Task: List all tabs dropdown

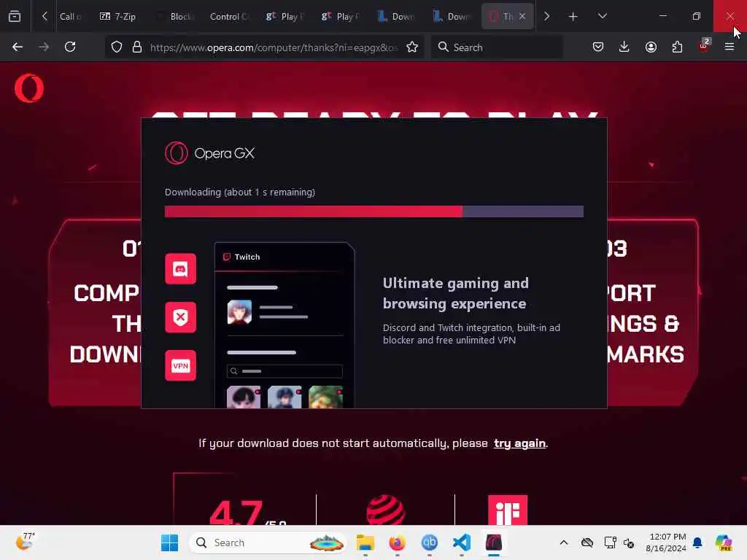Action: pyautogui.click(x=603, y=16)
